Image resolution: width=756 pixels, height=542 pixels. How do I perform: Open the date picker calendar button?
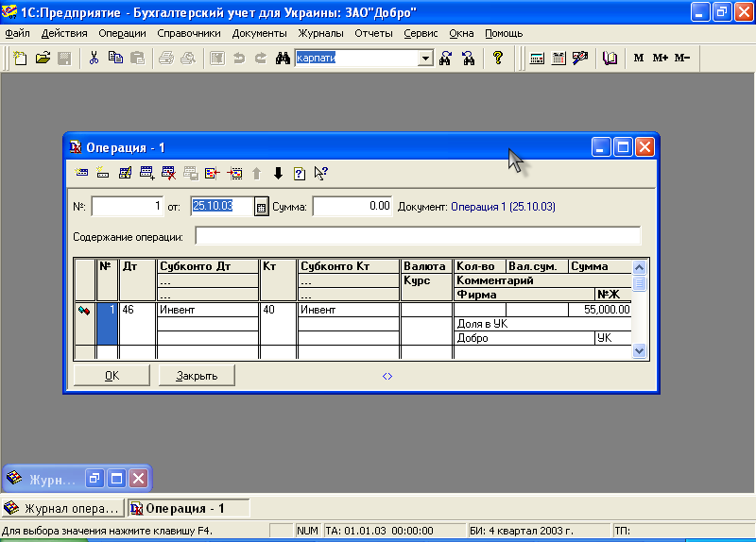(x=261, y=207)
